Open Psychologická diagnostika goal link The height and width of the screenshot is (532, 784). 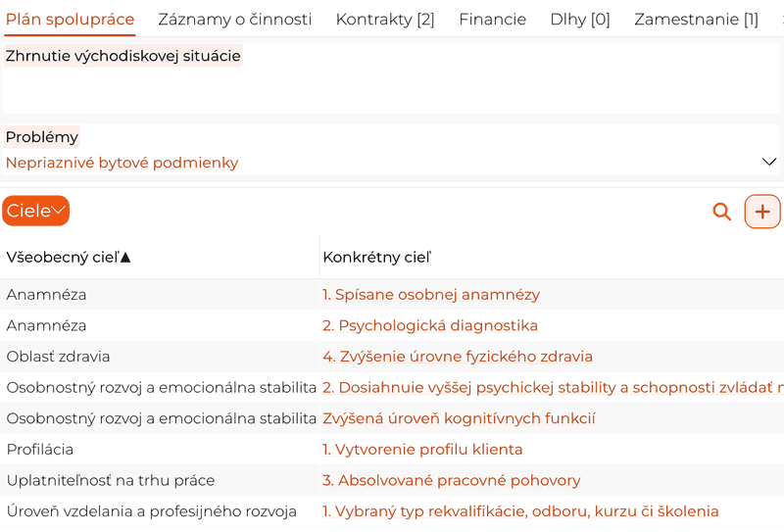(430, 325)
